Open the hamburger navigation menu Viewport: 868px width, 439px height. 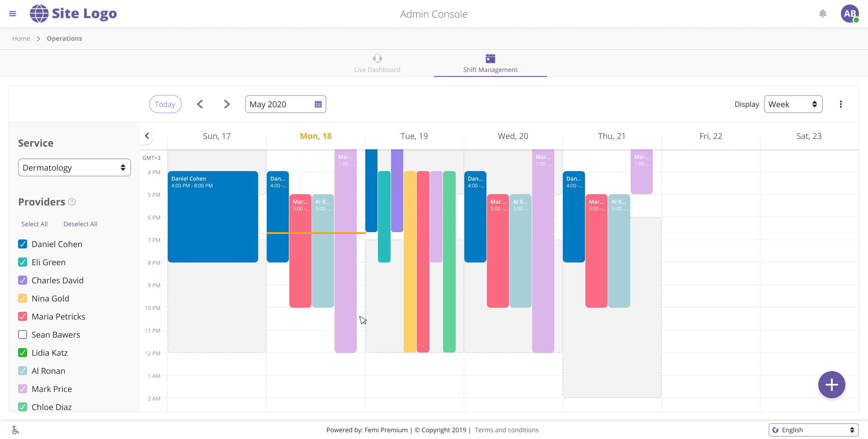click(13, 14)
